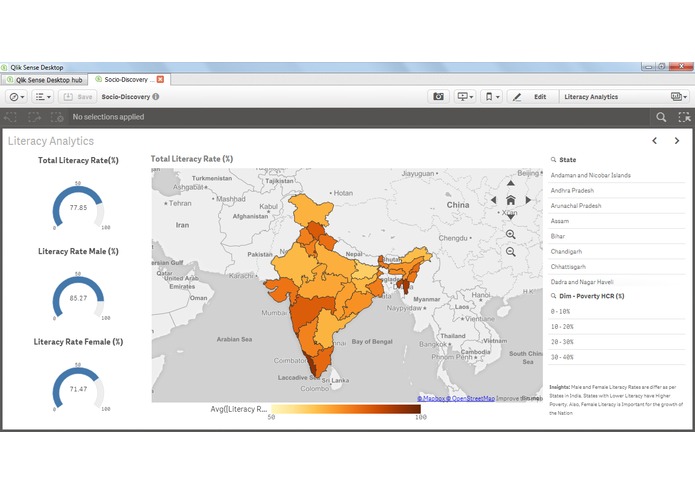Viewport: 695px width, 494px height.
Task: Select Andhra Pradesh in State list
Action: coord(617,191)
